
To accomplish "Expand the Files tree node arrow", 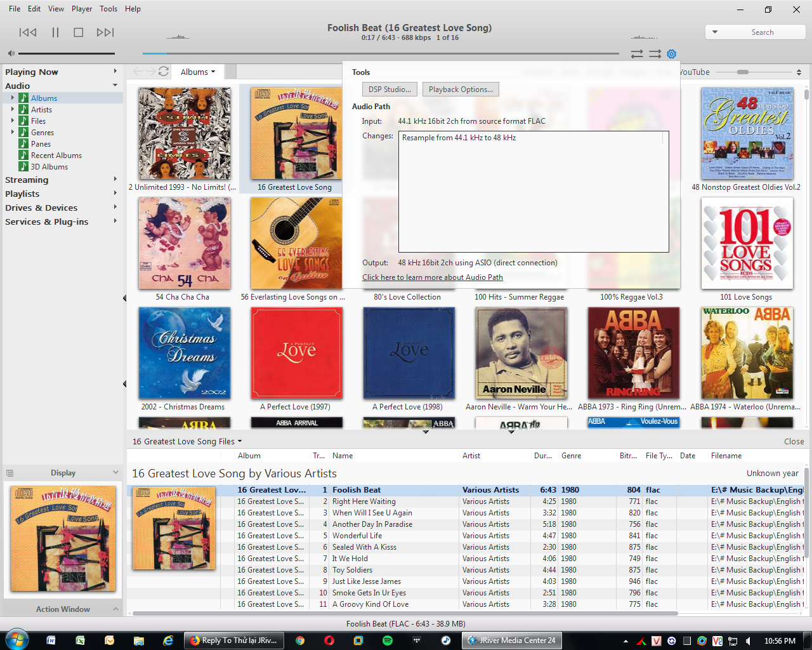I will [13, 121].
